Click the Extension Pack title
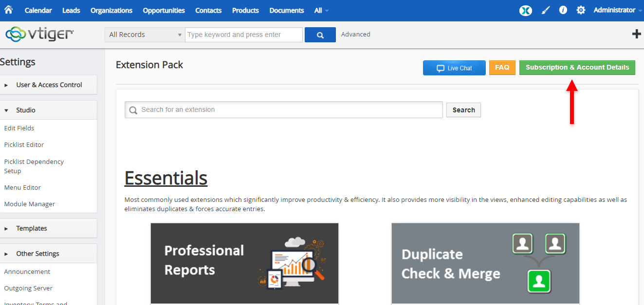 [x=149, y=65]
